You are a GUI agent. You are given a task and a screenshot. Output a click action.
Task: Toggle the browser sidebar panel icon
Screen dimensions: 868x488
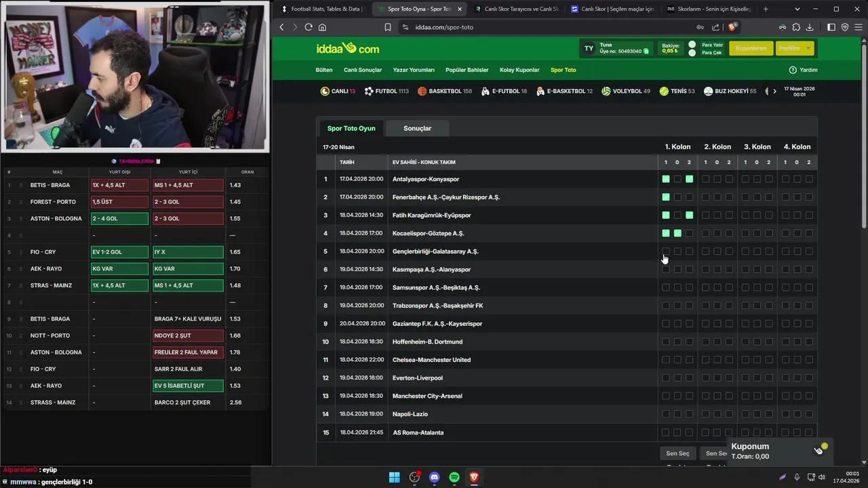(x=831, y=27)
